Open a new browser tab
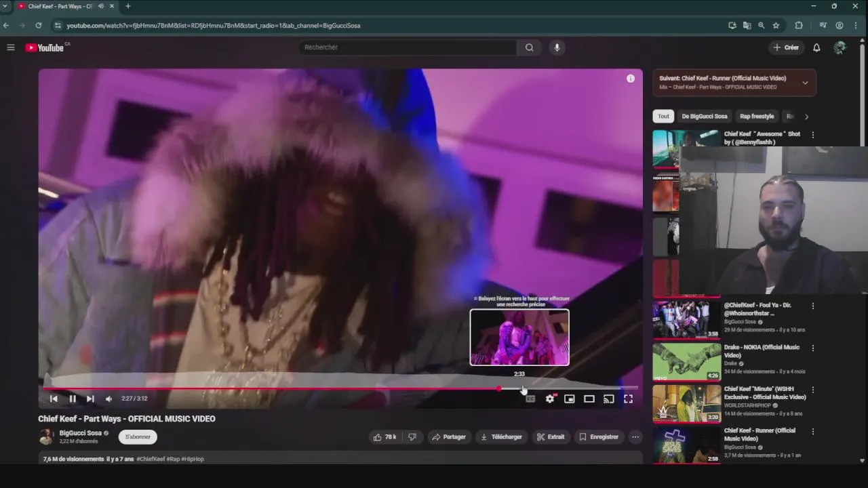The image size is (868, 488). (x=128, y=6)
